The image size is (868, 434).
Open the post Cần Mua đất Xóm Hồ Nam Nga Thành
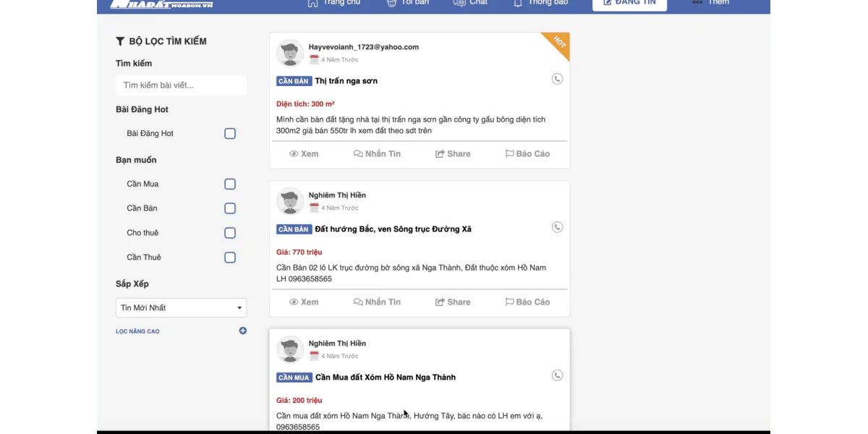[386, 378]
